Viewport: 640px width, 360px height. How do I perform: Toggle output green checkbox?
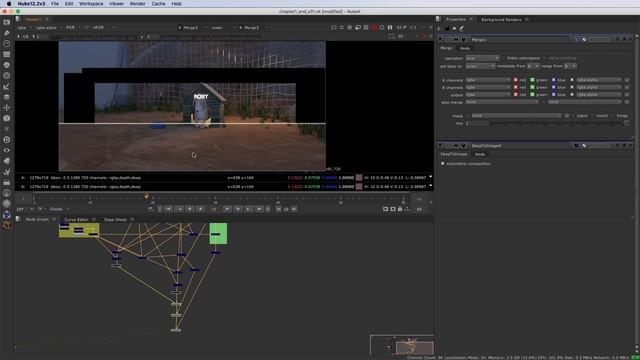(x=532, y=94)
